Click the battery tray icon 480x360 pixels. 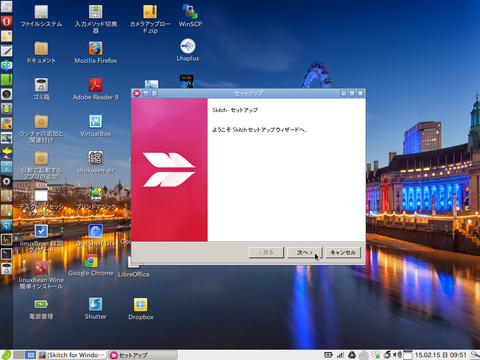[x=328, y=355]
